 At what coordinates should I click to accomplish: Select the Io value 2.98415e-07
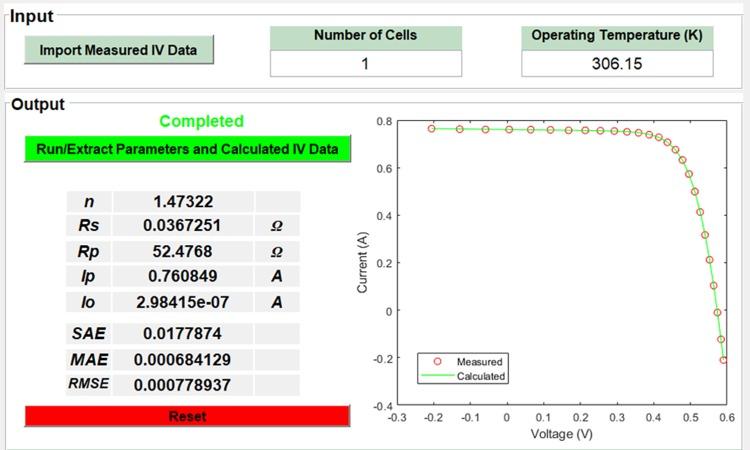tap(183, 301)
